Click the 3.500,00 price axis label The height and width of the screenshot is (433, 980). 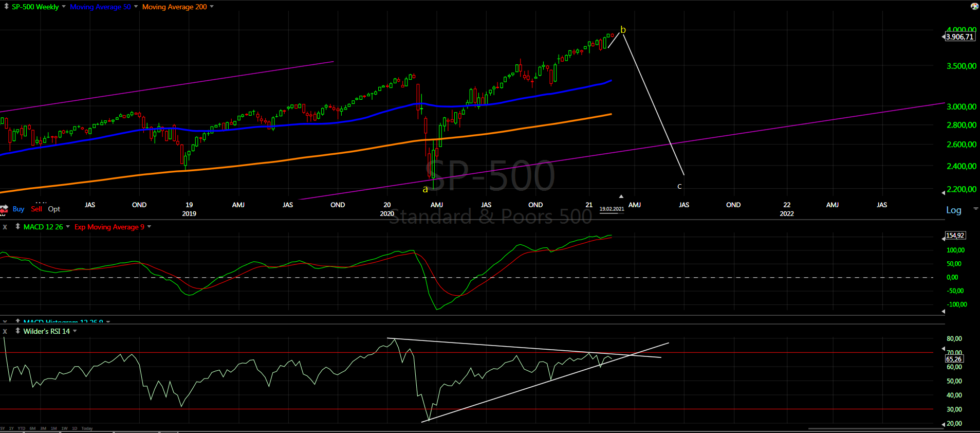[961, 66]
